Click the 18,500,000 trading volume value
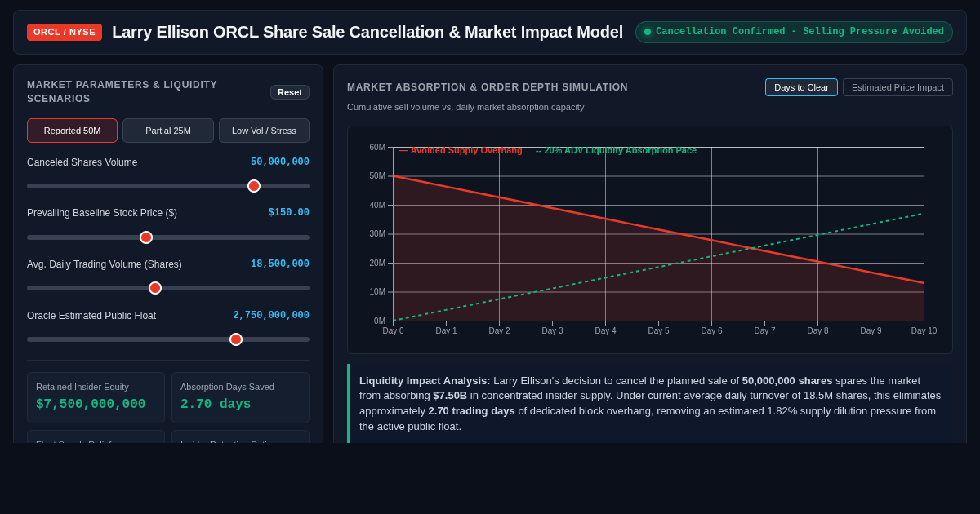Viewport: 980px width, 514px height. pyautogui.click(x=280, y=264)
